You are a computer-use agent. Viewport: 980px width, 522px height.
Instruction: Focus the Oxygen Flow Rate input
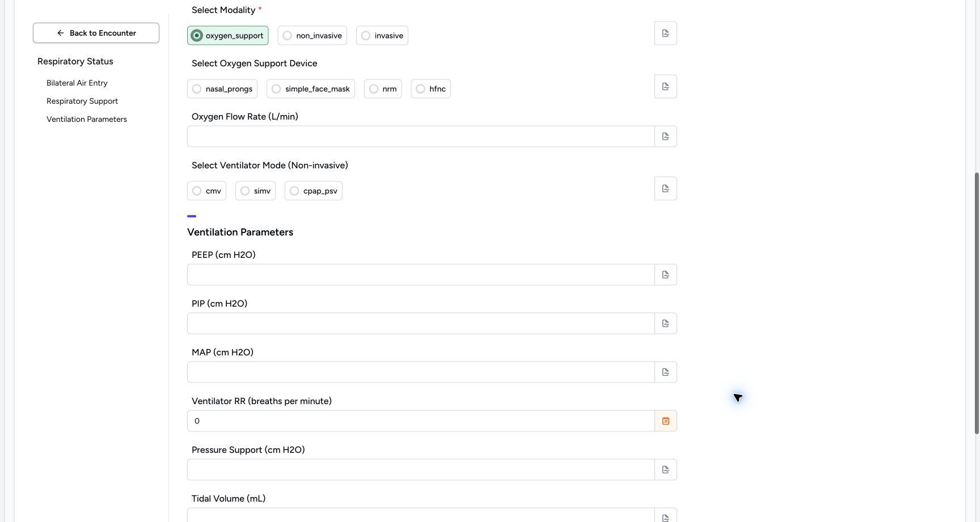click(x=421, y=137)
